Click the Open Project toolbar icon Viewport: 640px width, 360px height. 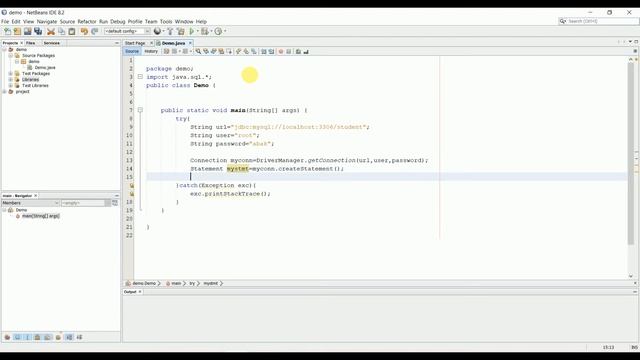coord(27,31)
